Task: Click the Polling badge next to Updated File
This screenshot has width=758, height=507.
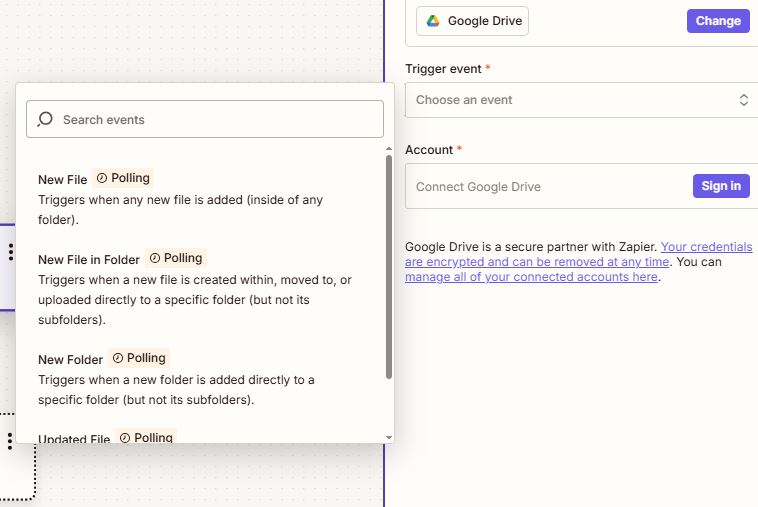Action: [146, 436]
